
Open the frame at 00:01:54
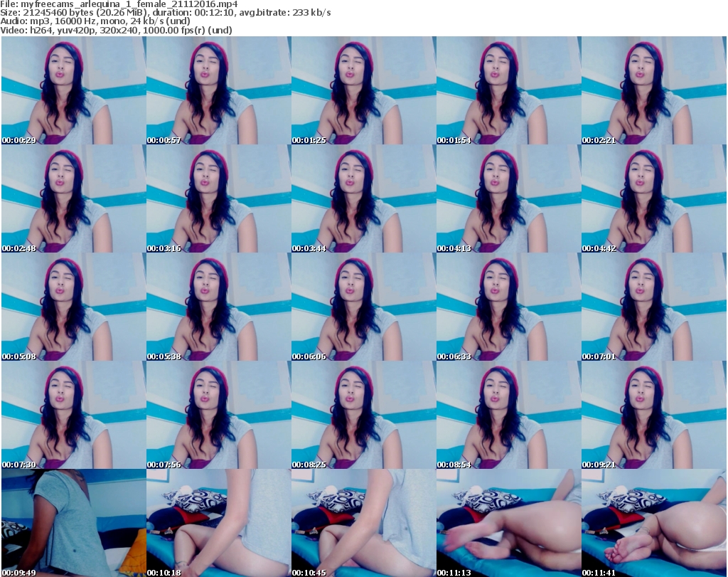508,90
